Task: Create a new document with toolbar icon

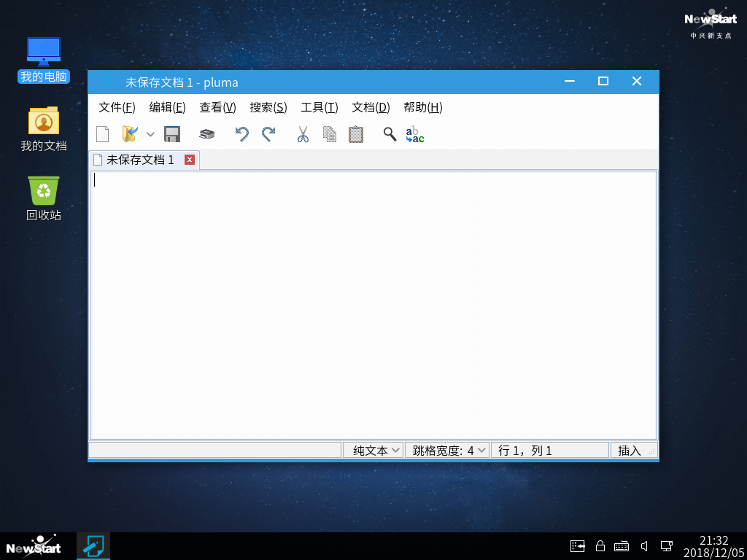Action: coord(102,134)
